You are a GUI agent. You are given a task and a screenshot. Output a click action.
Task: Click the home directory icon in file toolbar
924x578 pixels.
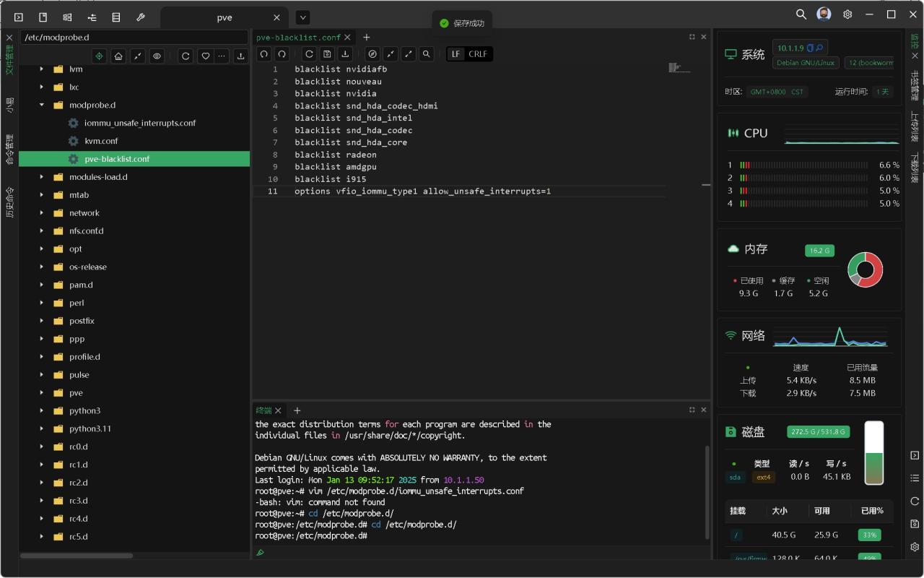point(118,56)
